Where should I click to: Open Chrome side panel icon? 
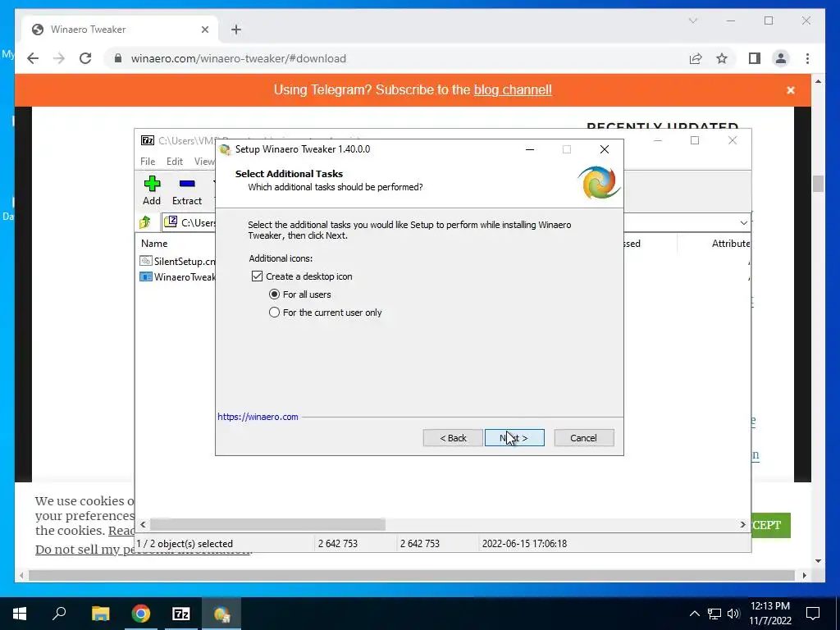(x=755, y=58)
